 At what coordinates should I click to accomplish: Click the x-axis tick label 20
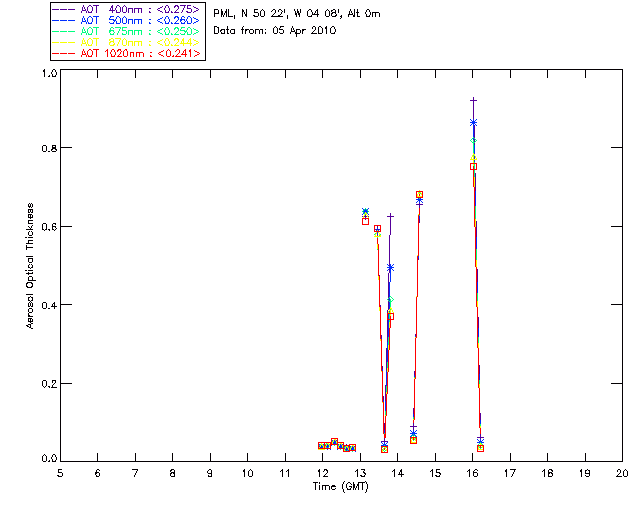pyautogui.click(x=622, y=473)
